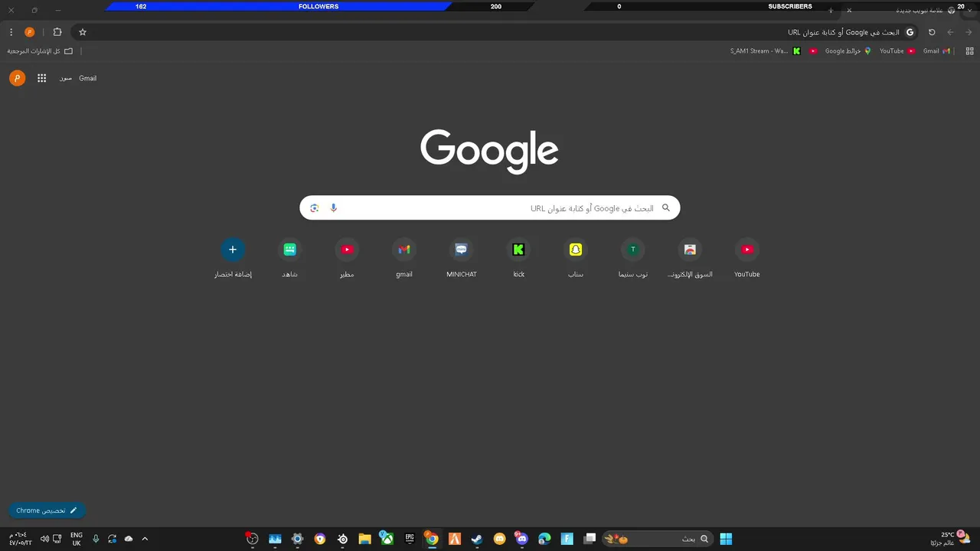Focus the Google search box on the page

coord(490,208)
